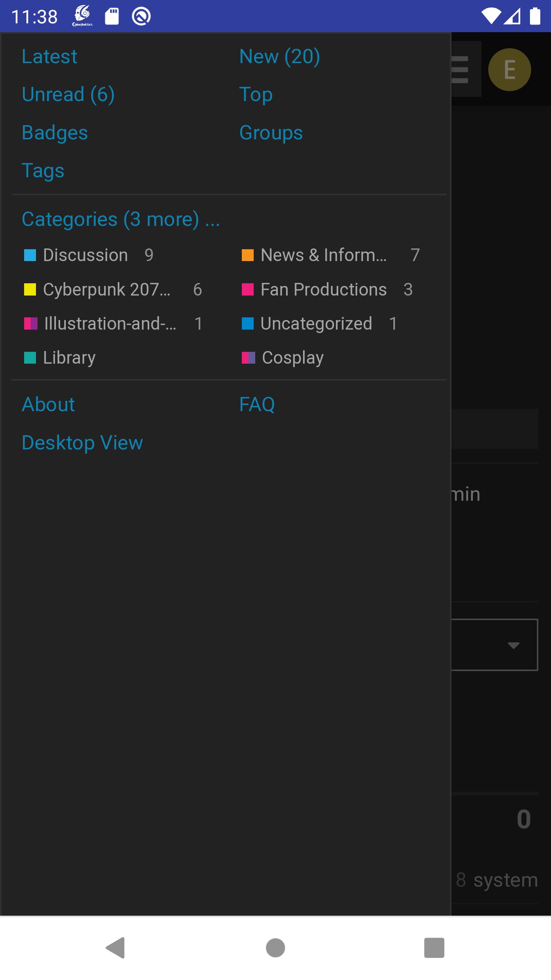Click the orange News & Information swatch
Screen dimensions: 551x980
248,255
